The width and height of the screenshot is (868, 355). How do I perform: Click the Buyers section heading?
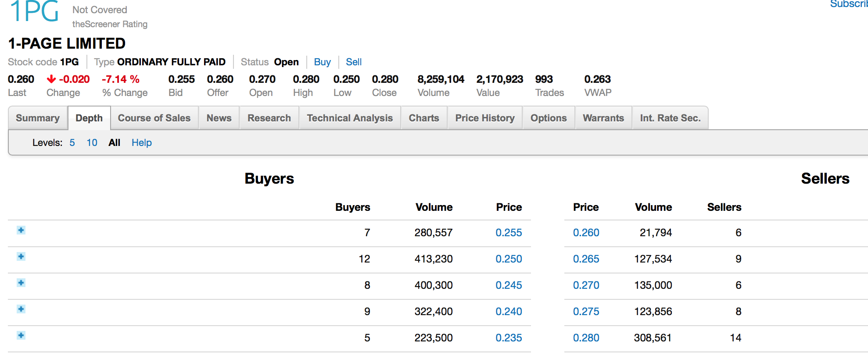[269, 179]
